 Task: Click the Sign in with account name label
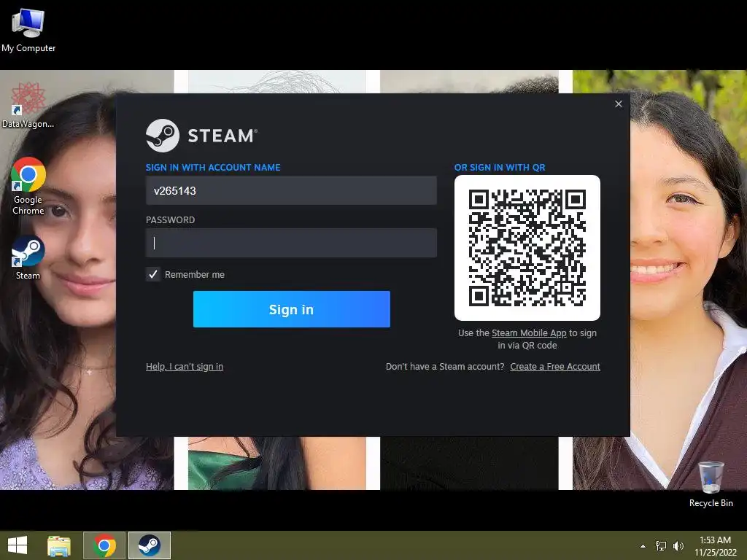coord(213,168)
